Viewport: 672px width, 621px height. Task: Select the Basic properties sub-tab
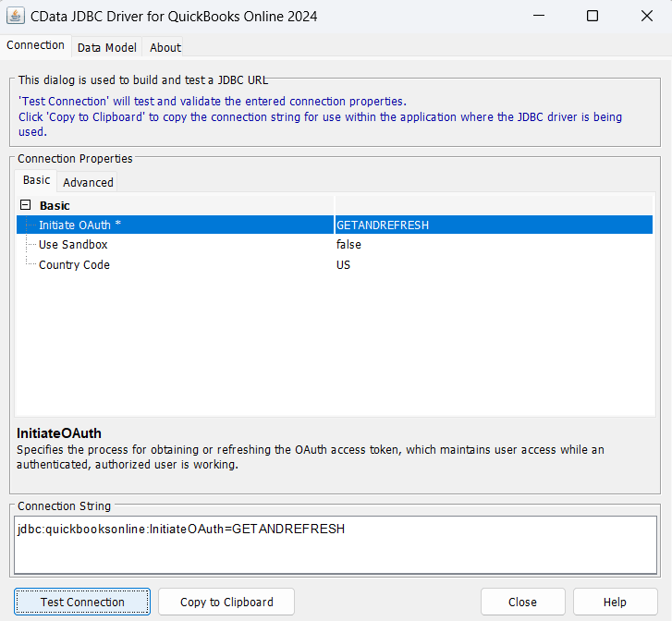(x=37, y=180)
